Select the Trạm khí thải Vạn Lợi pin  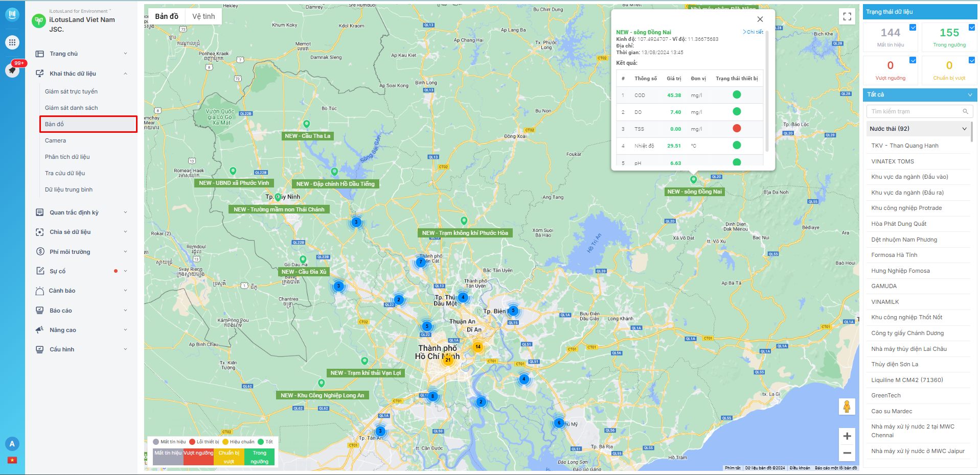[x=364, y=361]
